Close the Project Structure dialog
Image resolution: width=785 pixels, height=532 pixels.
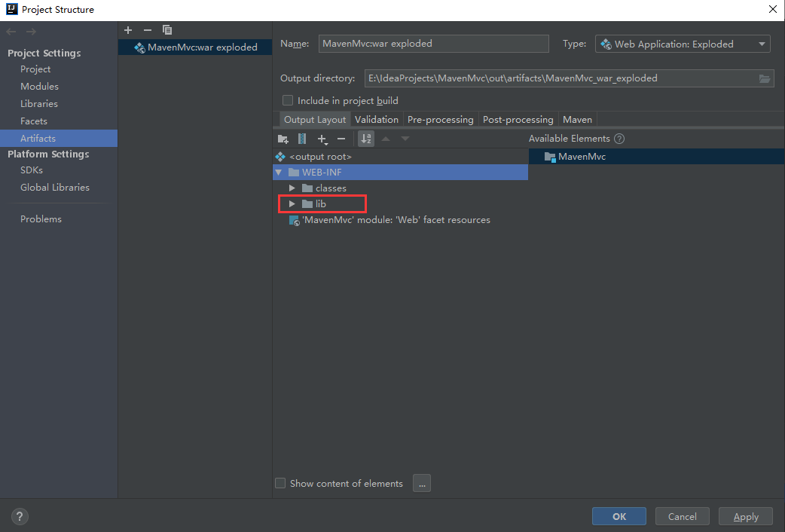click(x=772, y=10)
